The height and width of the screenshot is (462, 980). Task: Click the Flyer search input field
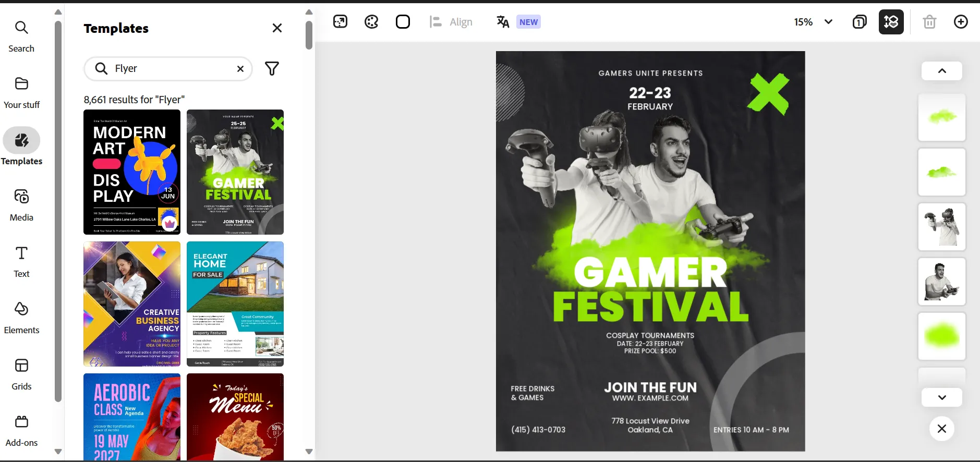coord(168,69)
